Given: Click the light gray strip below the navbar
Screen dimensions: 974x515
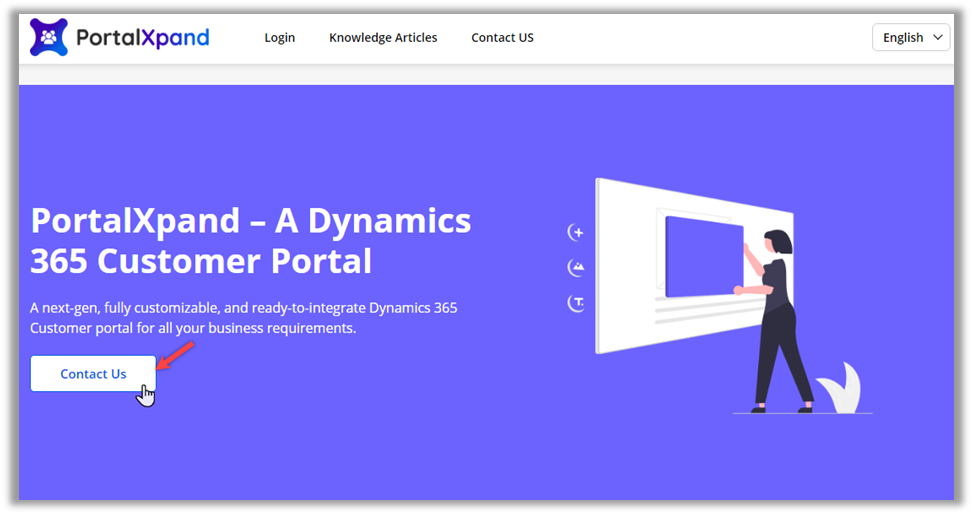Looking at the screenshot, I should pyautogui.click(x=486, y=74).
